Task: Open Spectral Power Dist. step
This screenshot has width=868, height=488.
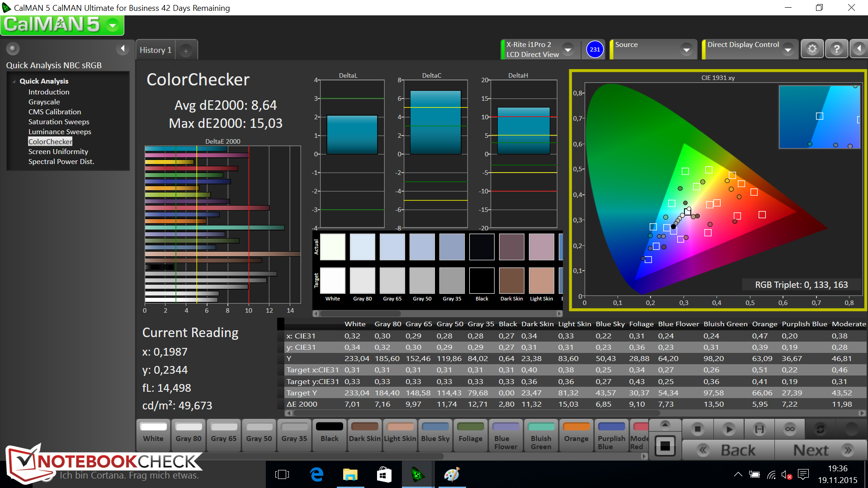Action: [61, 161]
